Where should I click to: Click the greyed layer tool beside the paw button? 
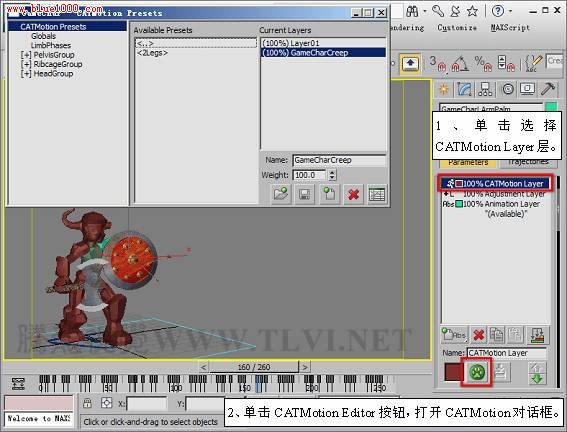[501, 372]
